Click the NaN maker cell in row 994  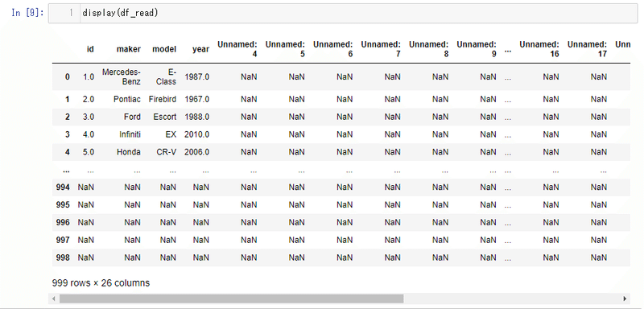point(133,187)
